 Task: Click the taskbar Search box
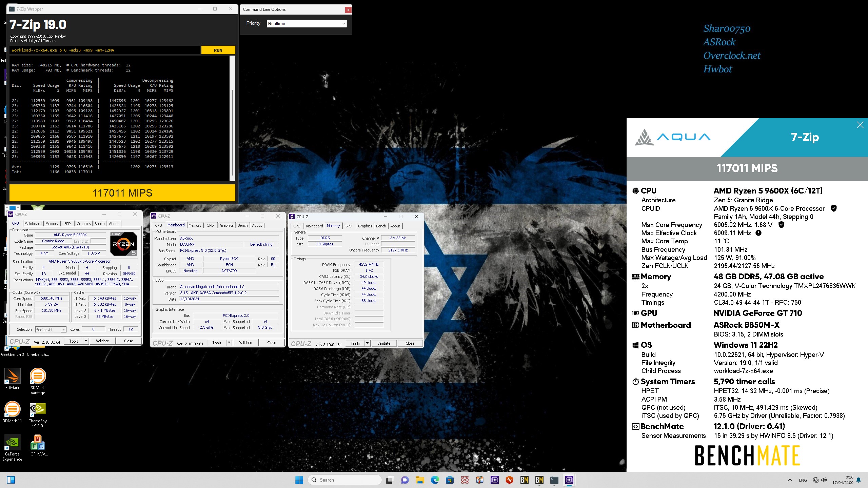(345, 480)
